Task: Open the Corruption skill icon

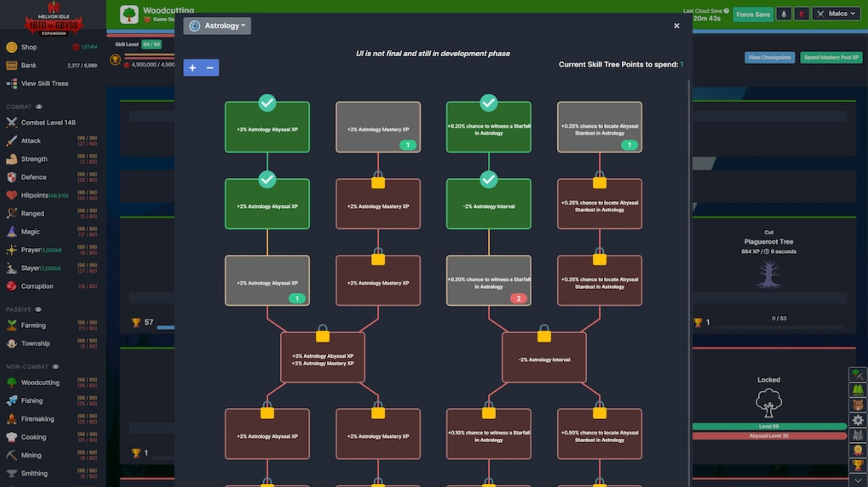Action: [x=12, y=286]
